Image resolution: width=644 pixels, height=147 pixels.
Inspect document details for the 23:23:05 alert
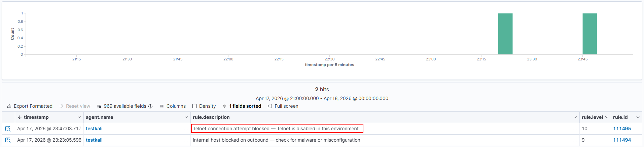coord(8,140)
